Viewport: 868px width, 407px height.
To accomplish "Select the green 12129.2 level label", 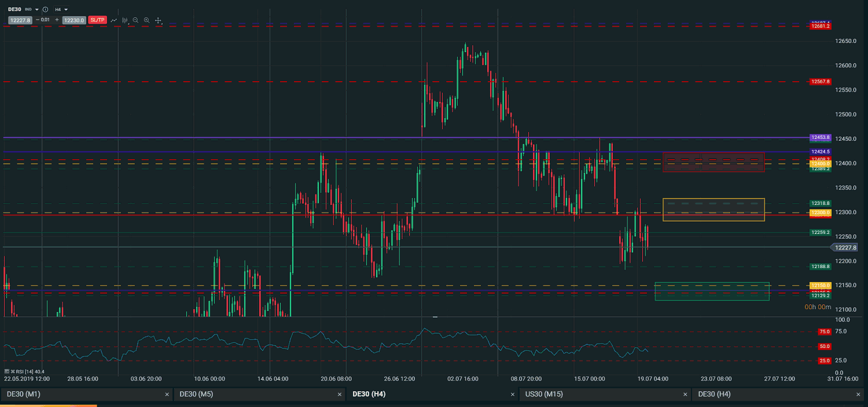I will pos(821,296).
